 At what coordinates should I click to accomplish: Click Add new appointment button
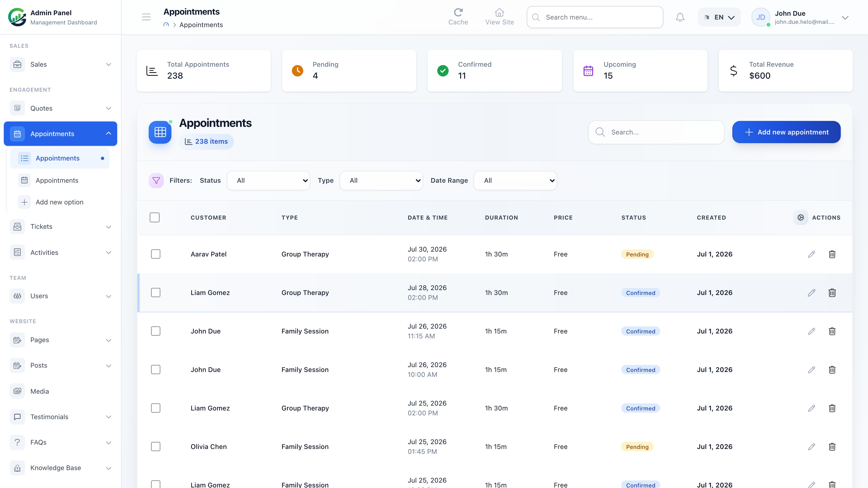tap(786, 132)
